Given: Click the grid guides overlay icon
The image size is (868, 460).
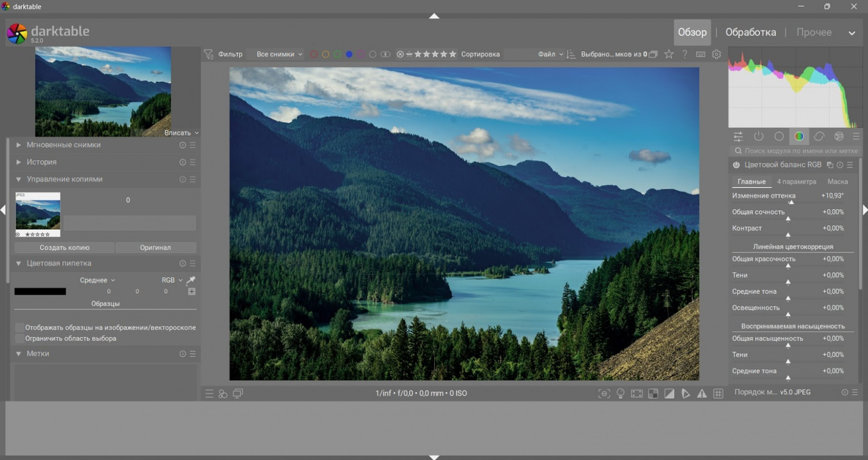Looking at the screenshot, I should (718, 394).
